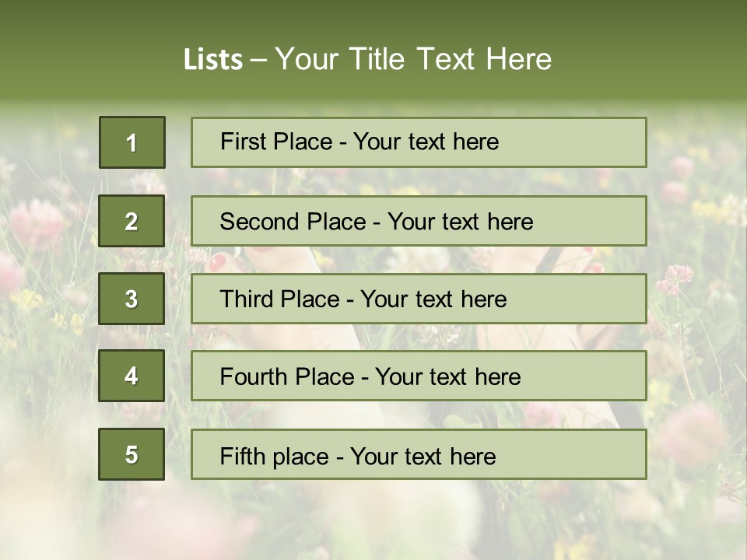
Task: Click the word First in list
Action: [243, 142]
